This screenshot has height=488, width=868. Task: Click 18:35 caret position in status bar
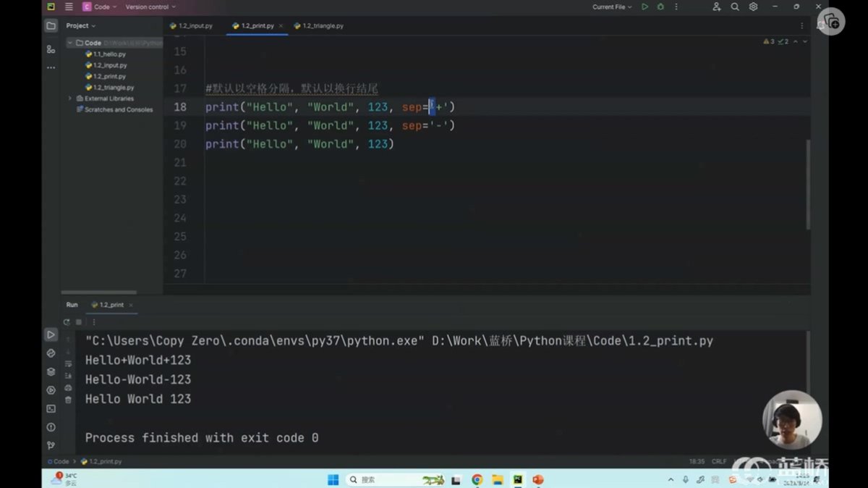click(x=697, y=461)
